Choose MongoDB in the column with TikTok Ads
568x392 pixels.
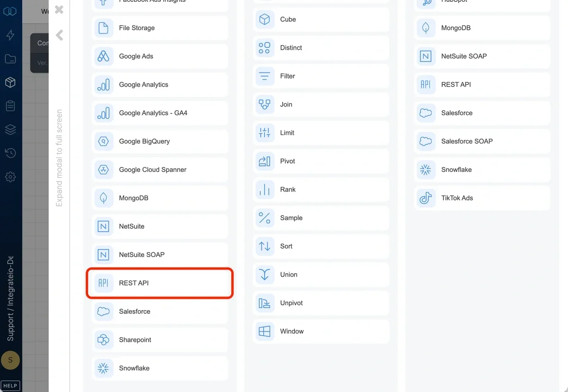(x=482, y=28)
